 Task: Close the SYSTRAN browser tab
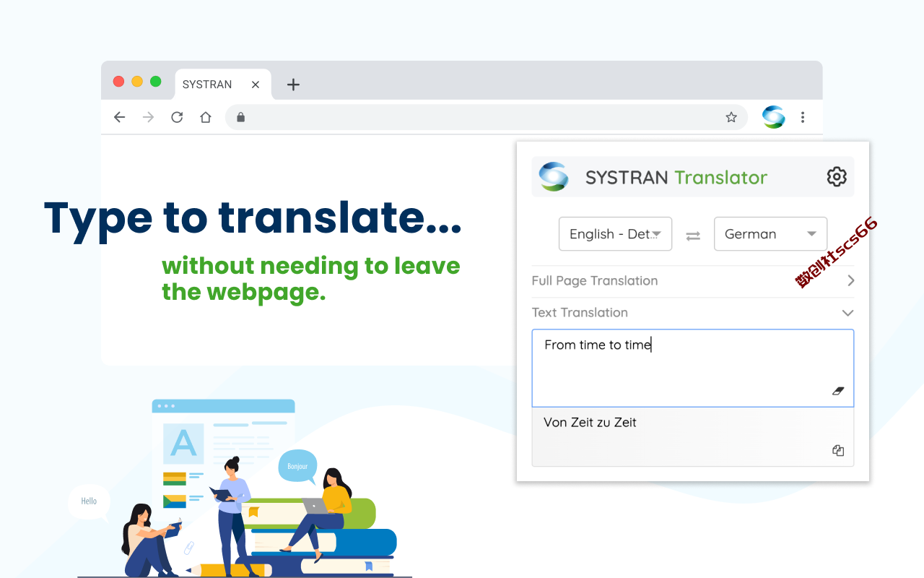(x=256, y=85)
